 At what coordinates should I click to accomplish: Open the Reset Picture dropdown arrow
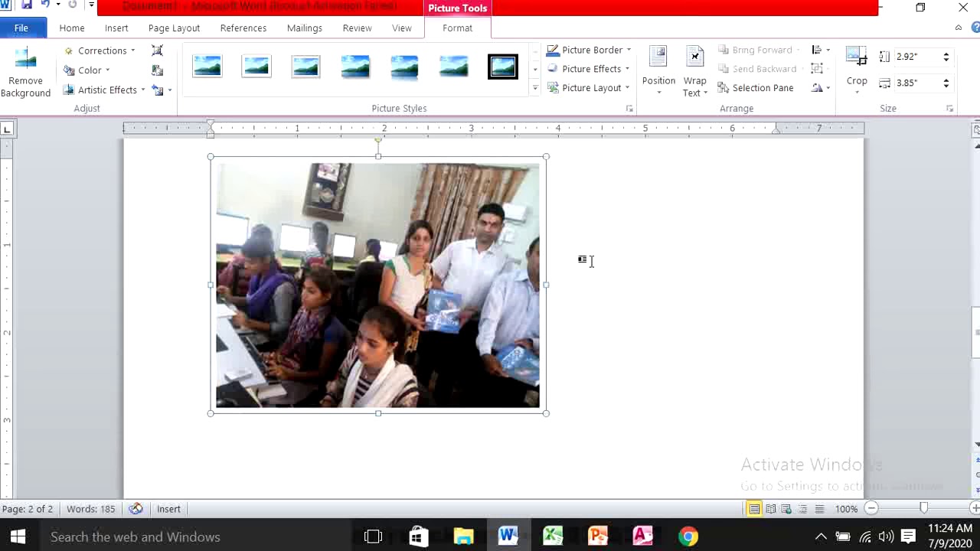click(169, 90)
